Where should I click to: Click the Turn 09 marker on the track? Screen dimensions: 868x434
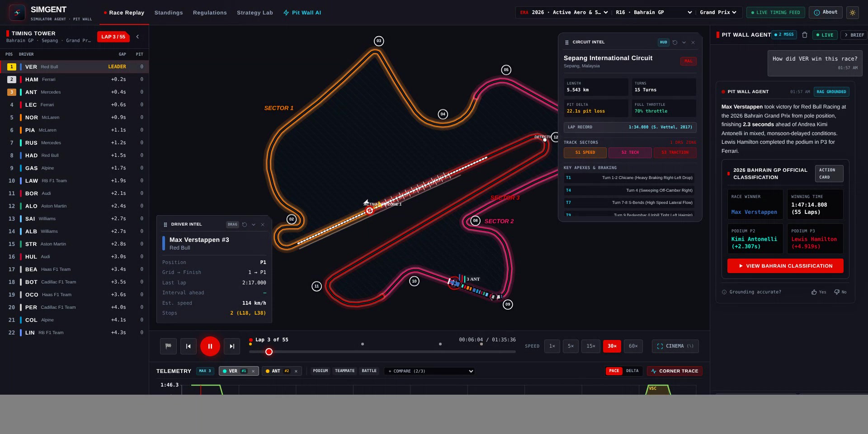508,304
